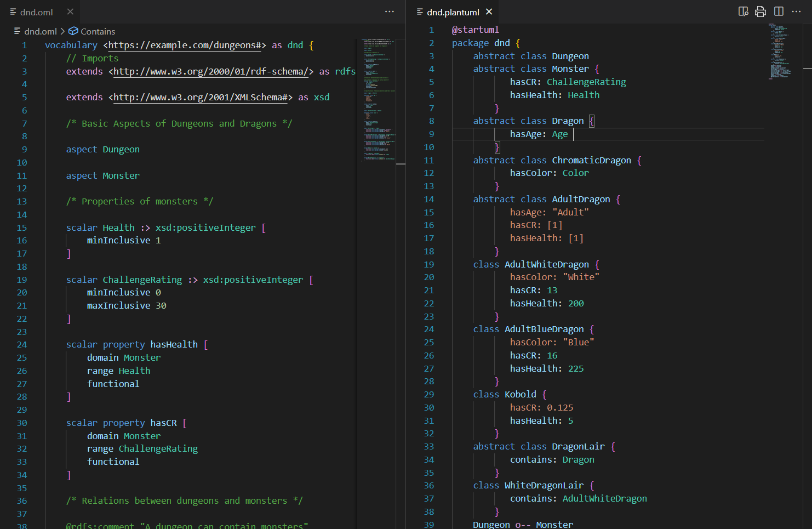The height and width of the screenshot is (529, 812).
Task: Click hasHealth value '200'
Action: tap(576, 303)
